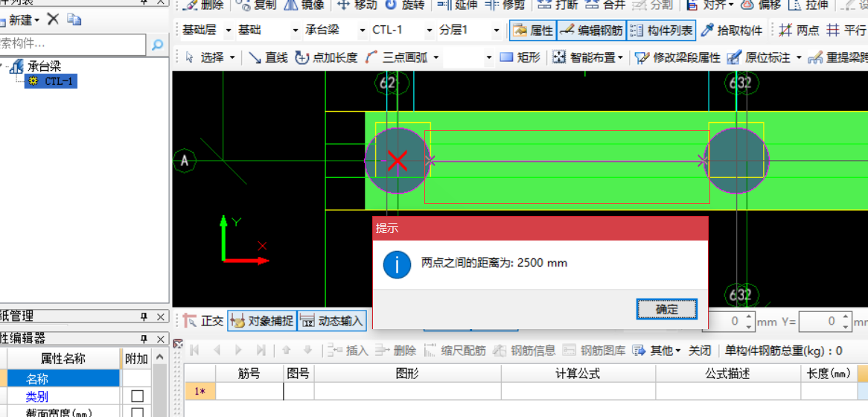Viewport: 868px width, 417px height.
Task: Open the 原位标注 dropdown
Action: click(x=799, y=57)
